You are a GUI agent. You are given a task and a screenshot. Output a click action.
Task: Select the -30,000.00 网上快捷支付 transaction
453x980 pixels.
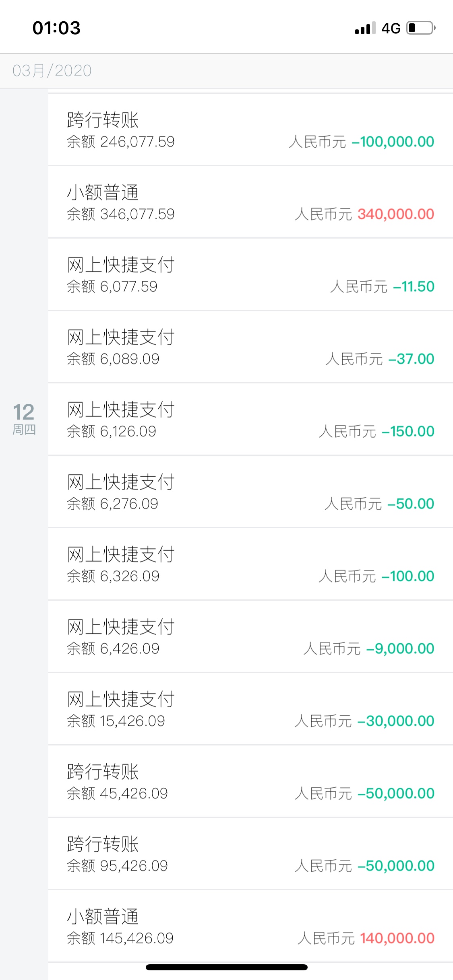tap(250, 709)
